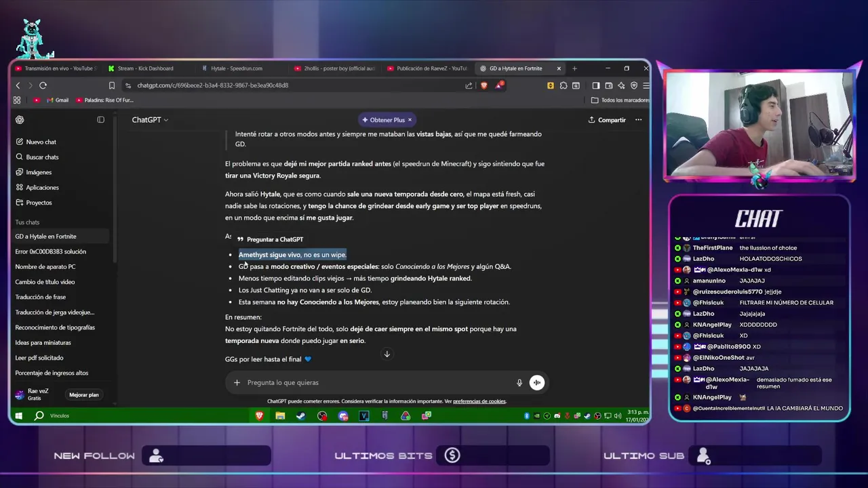This screenshot has height=488, width=868.
Task: Open Paladins: Rise Of Fur... bookmark
Action: pyautogui.click(x=104, y=100)
